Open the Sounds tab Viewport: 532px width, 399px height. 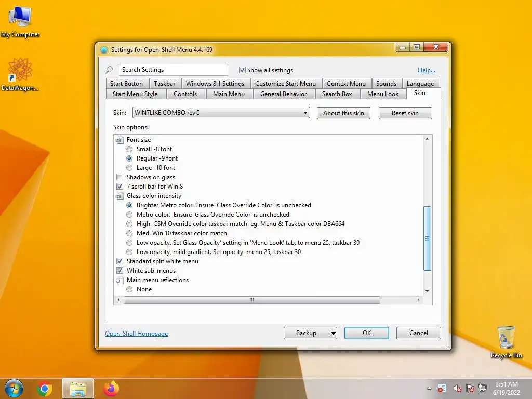(x=386, y=84)
